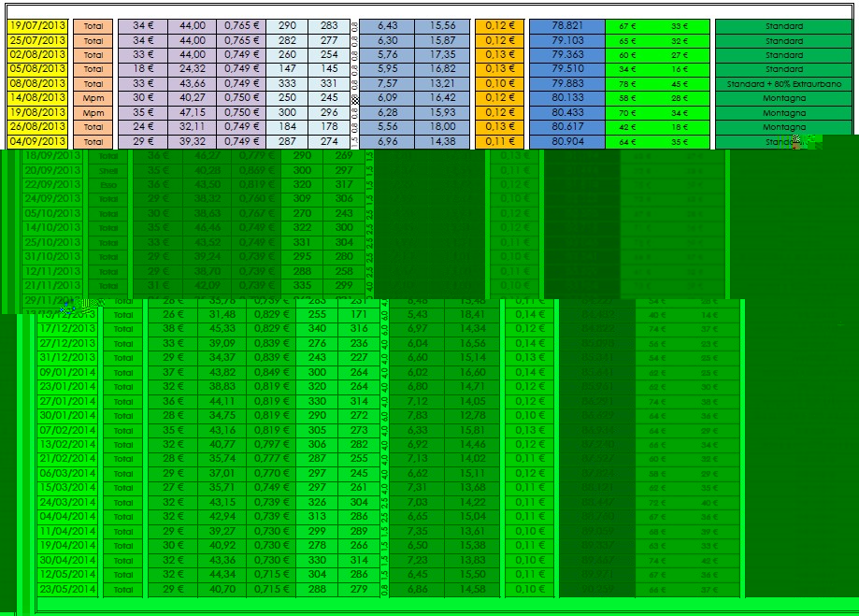Click the cost cell 78 €
The width and height of the screenshot is (859, 616).
point(627,84)
